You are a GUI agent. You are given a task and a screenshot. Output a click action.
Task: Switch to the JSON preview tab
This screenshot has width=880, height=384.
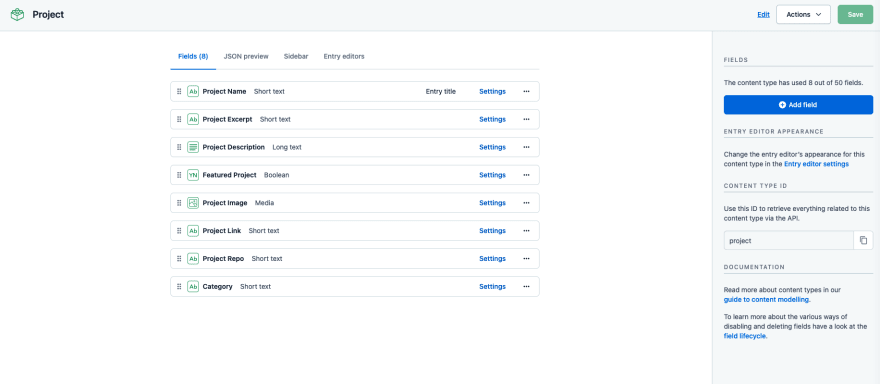pyautogui.click(x=246, y=57)
